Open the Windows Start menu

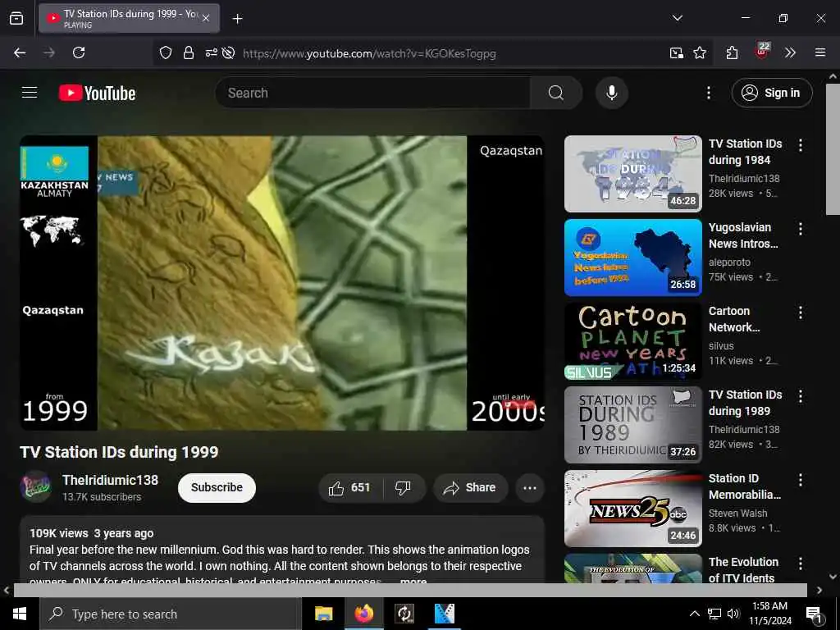(x=20, y=614)
